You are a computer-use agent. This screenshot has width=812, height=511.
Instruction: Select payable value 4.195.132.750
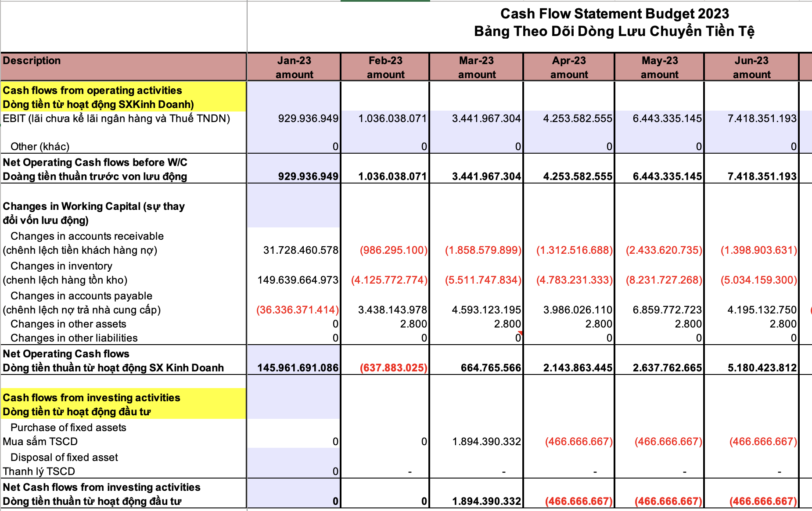coord(762,310)
